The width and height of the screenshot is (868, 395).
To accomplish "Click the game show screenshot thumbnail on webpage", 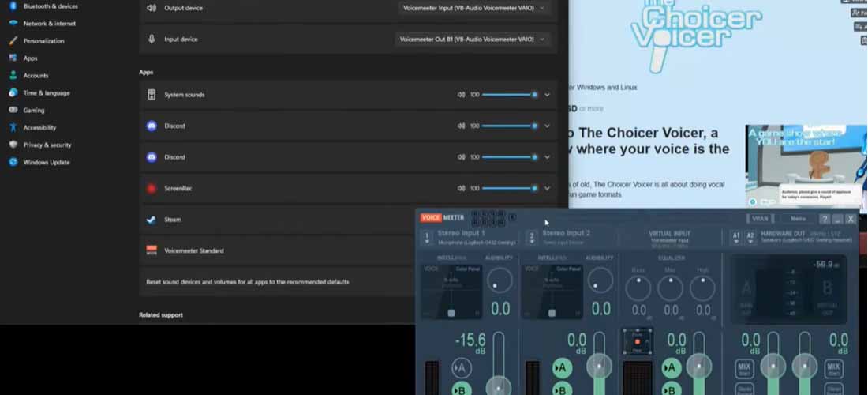I will click(x=806, y=166).
